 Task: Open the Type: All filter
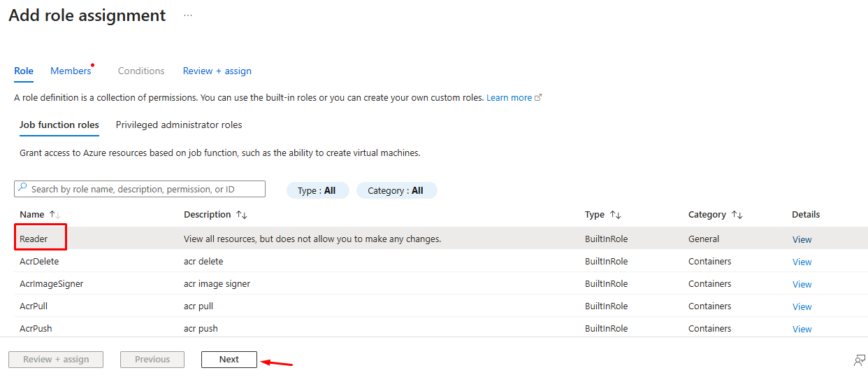(317, 190)
